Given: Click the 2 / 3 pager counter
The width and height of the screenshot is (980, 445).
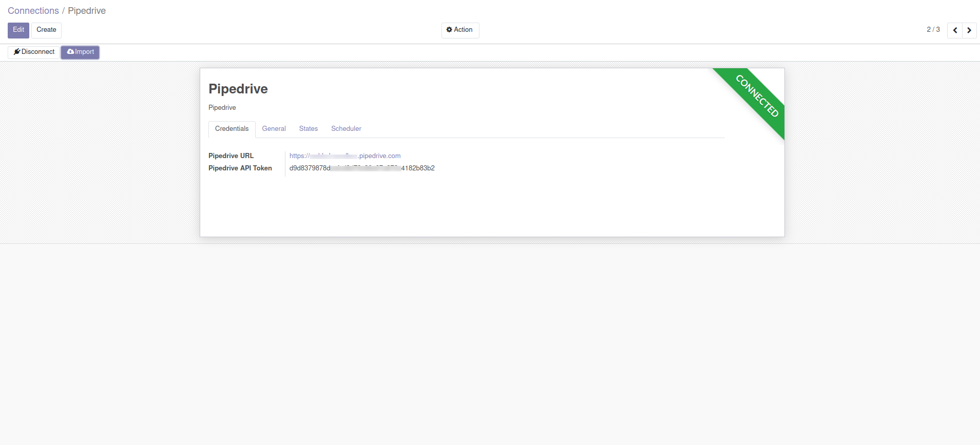Looking at the screenshot, I should point(933,30).
